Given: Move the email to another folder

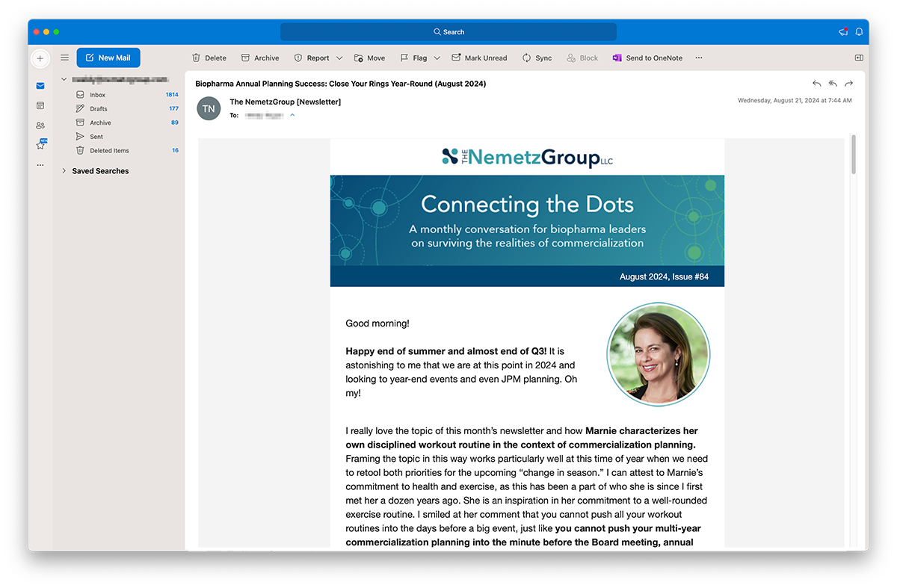Looking at the screenshot, I should coord(369,58).
